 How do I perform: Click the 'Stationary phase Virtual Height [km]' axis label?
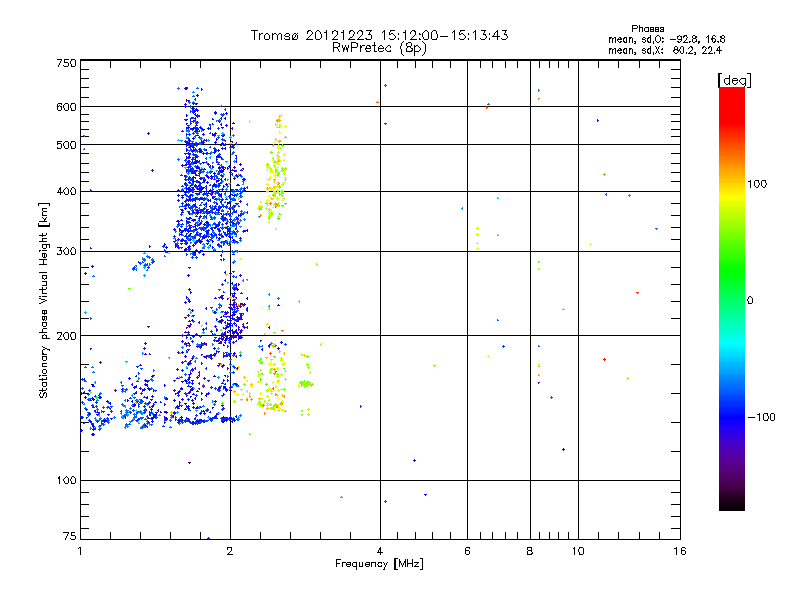(x=44, y=300)
